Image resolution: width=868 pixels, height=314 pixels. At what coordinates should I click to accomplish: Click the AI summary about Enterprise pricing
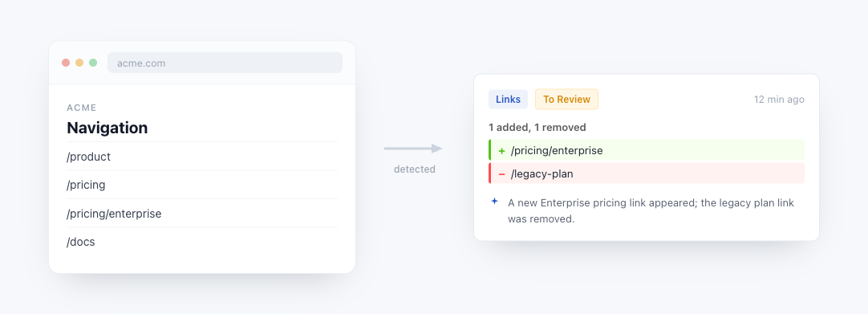[x=651, y=211]
